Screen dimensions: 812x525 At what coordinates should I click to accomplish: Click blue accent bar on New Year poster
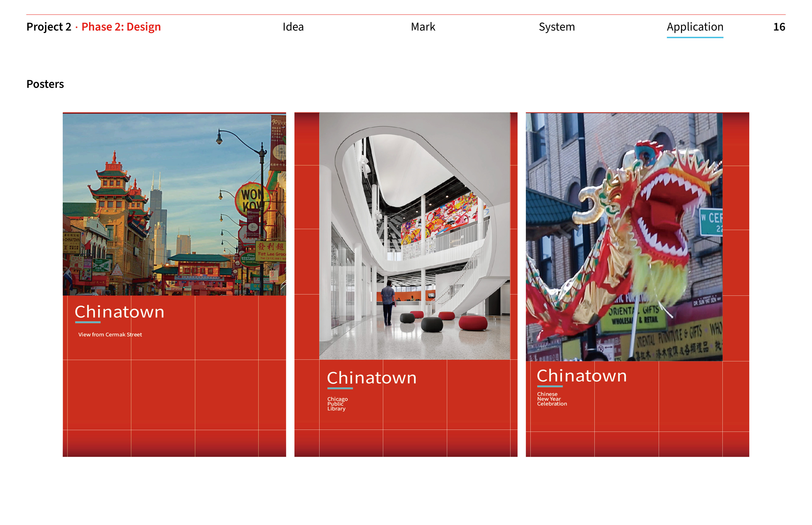coord(550,386)
